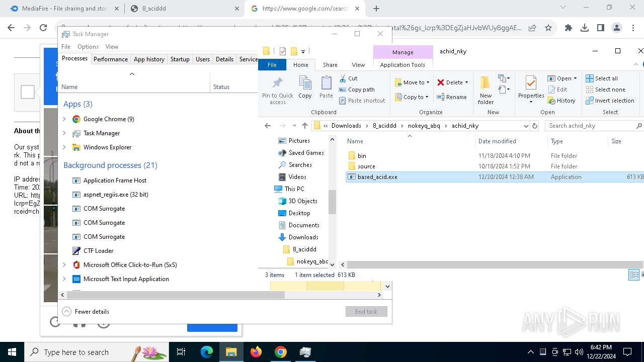
Task: Switch Explorer to large icons view
Action: (642, 275)
